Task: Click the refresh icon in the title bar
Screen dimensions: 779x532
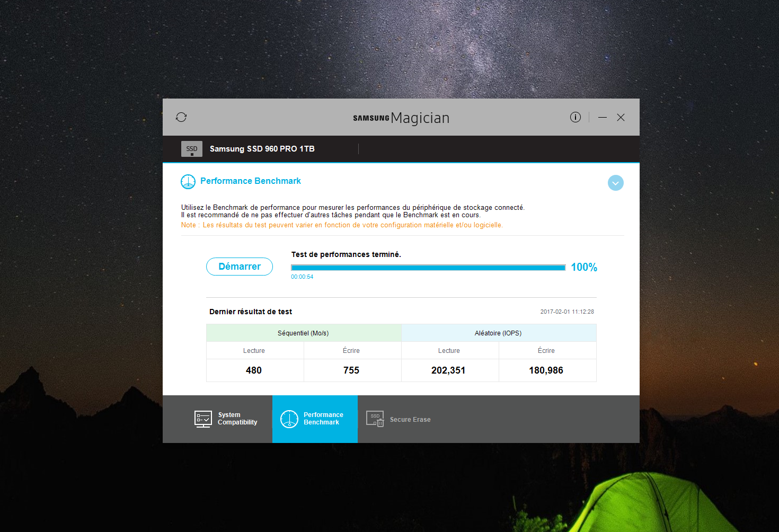Action: 181,117
